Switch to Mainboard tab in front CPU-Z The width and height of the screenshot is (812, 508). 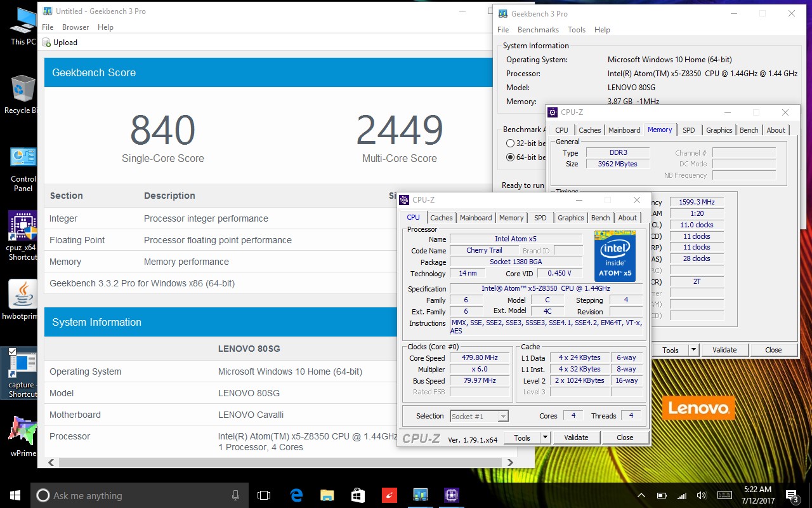[x=476, y=218]
